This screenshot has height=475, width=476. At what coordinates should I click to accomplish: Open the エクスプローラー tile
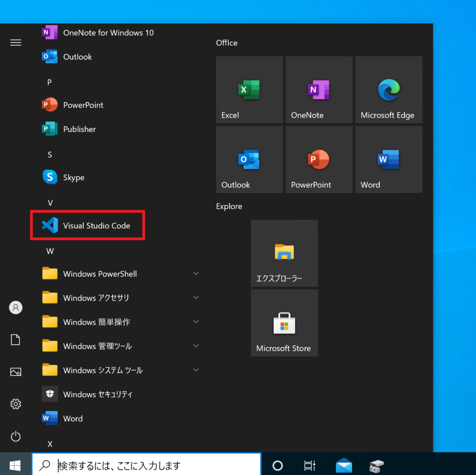(284, 253)
